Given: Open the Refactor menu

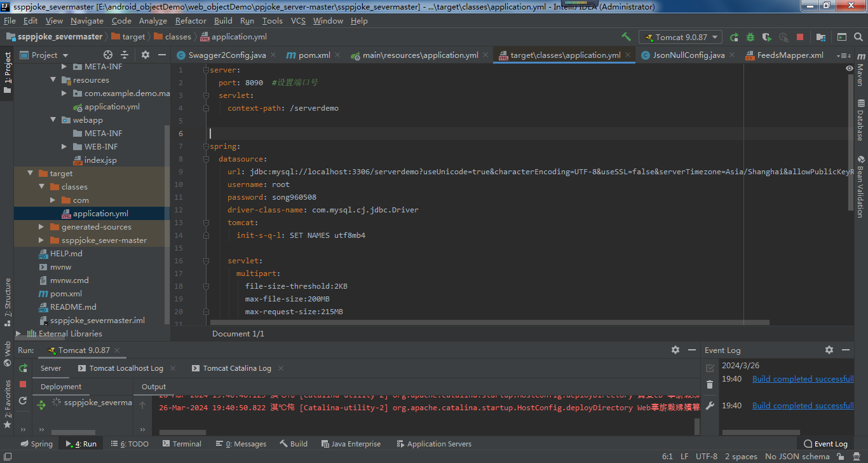Looking at the screenshot, I should coord(191,20).
